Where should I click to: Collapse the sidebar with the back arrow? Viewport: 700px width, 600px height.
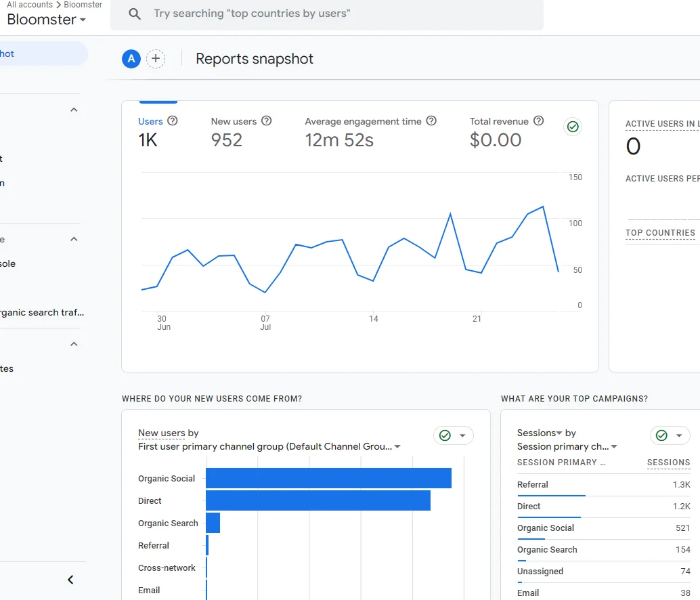point(70,580)
